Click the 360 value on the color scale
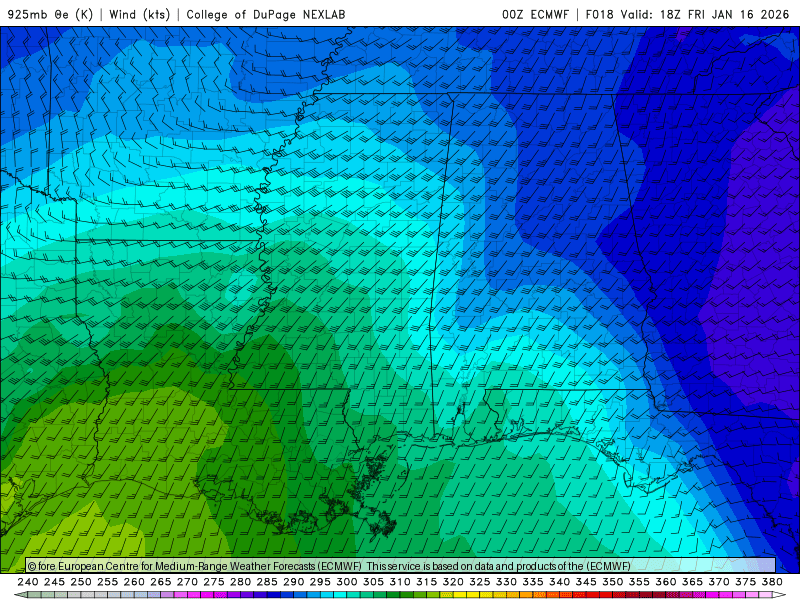This screenshot has width=800, height=600. point(666,582)
